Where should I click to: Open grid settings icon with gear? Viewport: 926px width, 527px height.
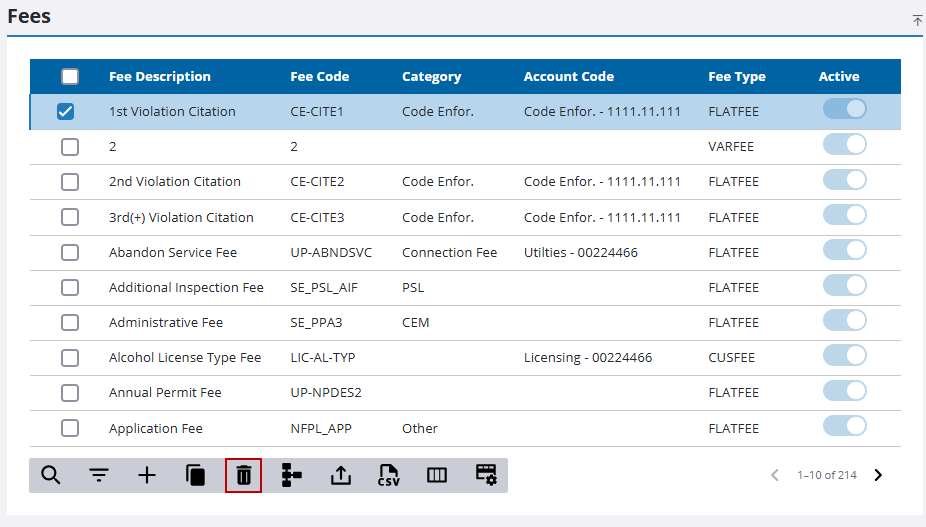pos(486,475)
